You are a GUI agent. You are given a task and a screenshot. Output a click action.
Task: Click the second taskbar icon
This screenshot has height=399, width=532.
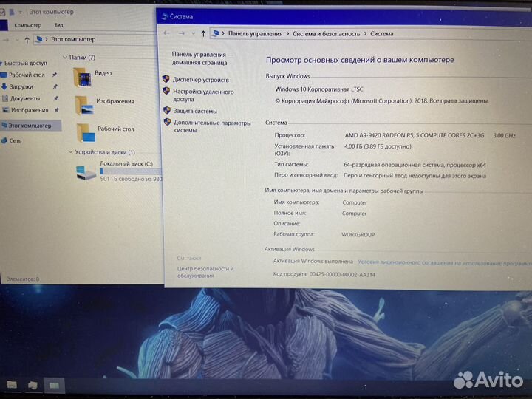[x=33, y=386]
